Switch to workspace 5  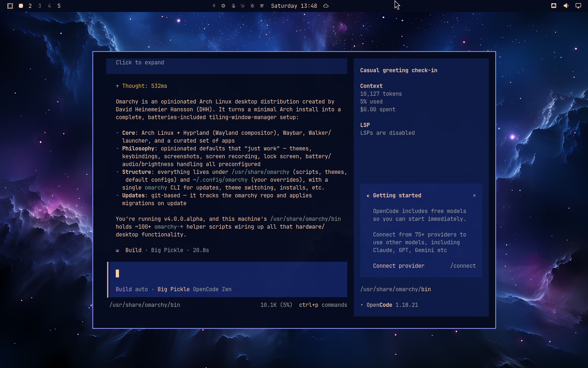pos(59,6)
